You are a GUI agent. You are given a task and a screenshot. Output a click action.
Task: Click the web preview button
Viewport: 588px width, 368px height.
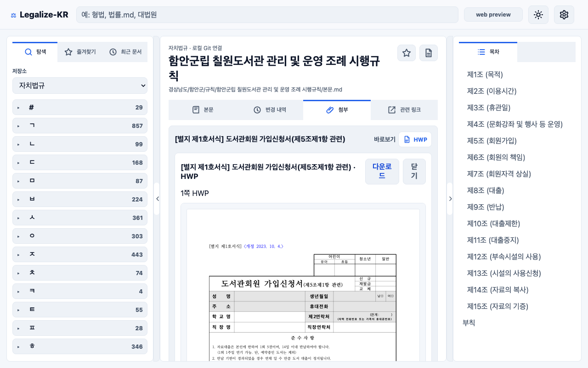[x=493, y=15]
